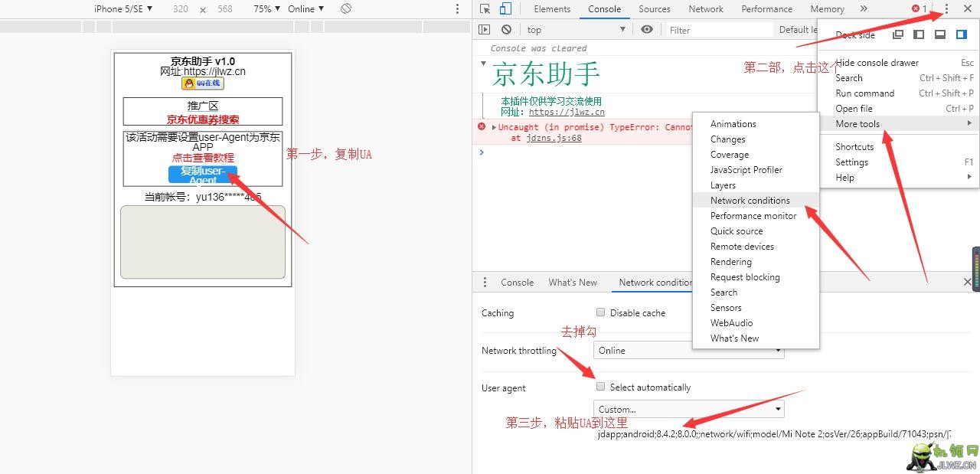The width and height of the screenshot is (980, 474).
Task: Open the Default levels dropdown
Action: point(797,30)
